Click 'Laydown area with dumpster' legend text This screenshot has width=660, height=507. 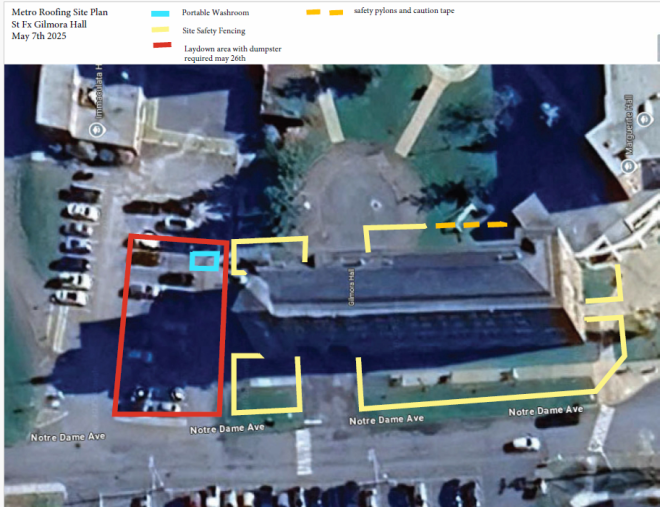[233, 48]
